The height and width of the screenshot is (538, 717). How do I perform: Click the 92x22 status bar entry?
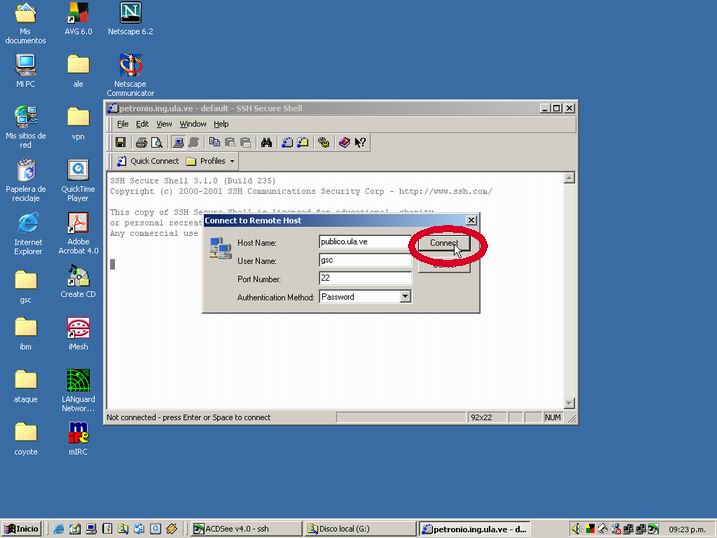pyautogui.click(x=486, y=417)
